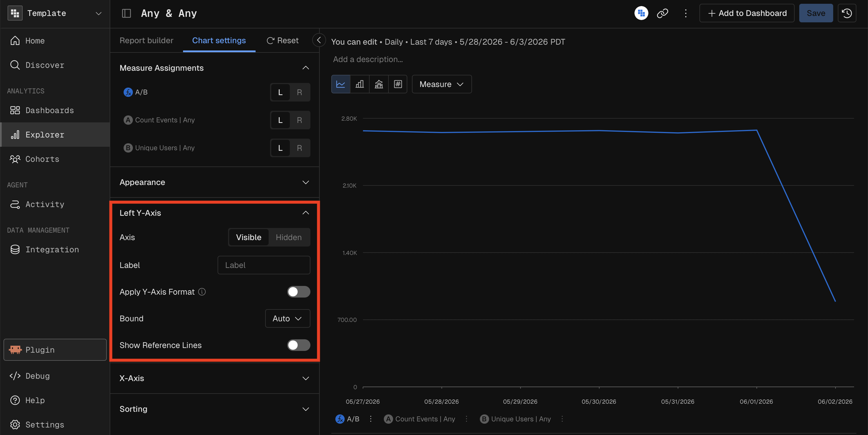
Task: Assign Unique Users to left axis
Action: click(x=280, y=148)
